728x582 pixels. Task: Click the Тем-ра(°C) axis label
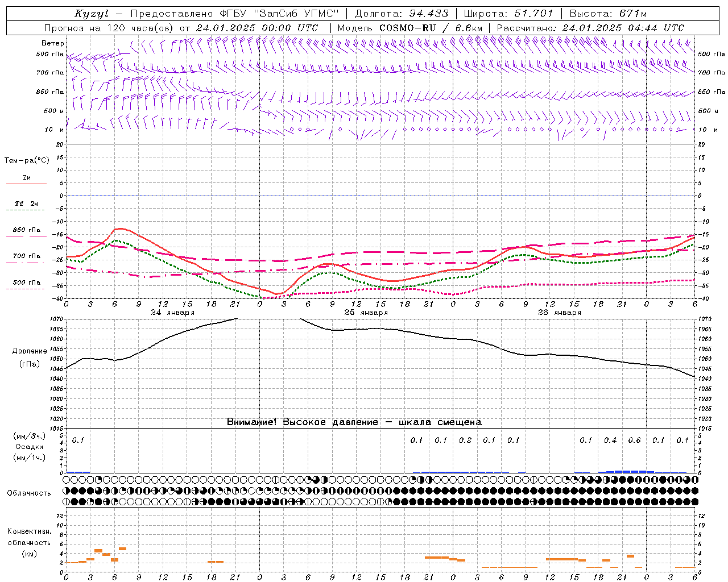click(27, 161)
